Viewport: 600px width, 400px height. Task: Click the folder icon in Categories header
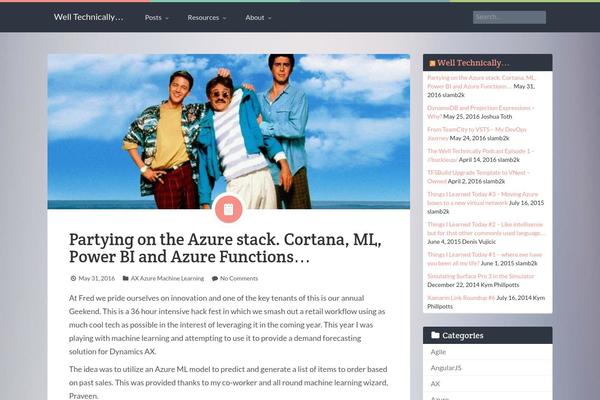tap(435, 335)
